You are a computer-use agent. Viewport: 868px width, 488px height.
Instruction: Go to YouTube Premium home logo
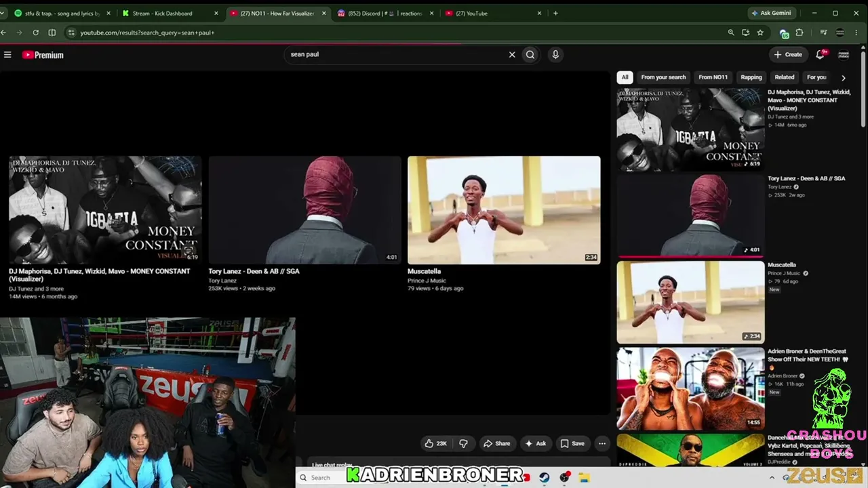pos(43,55)
